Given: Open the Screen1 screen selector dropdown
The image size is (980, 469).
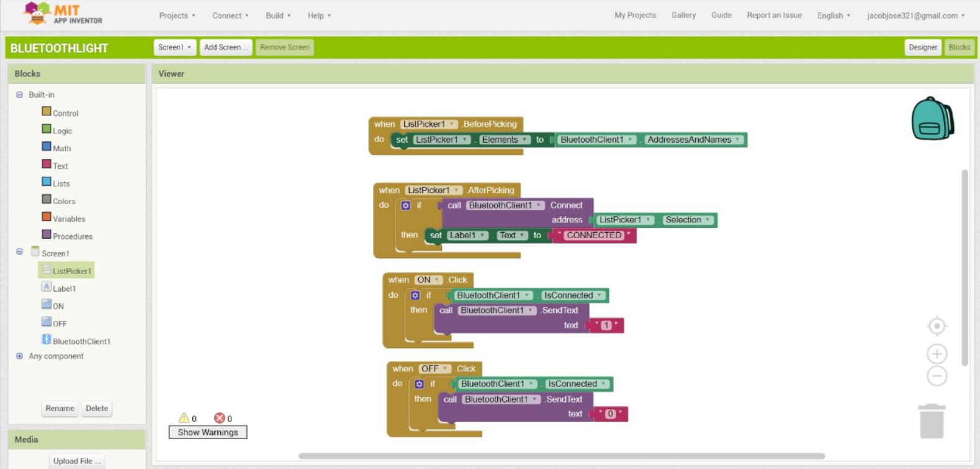Looking at the screenshot, I should [x=174, y=47].
